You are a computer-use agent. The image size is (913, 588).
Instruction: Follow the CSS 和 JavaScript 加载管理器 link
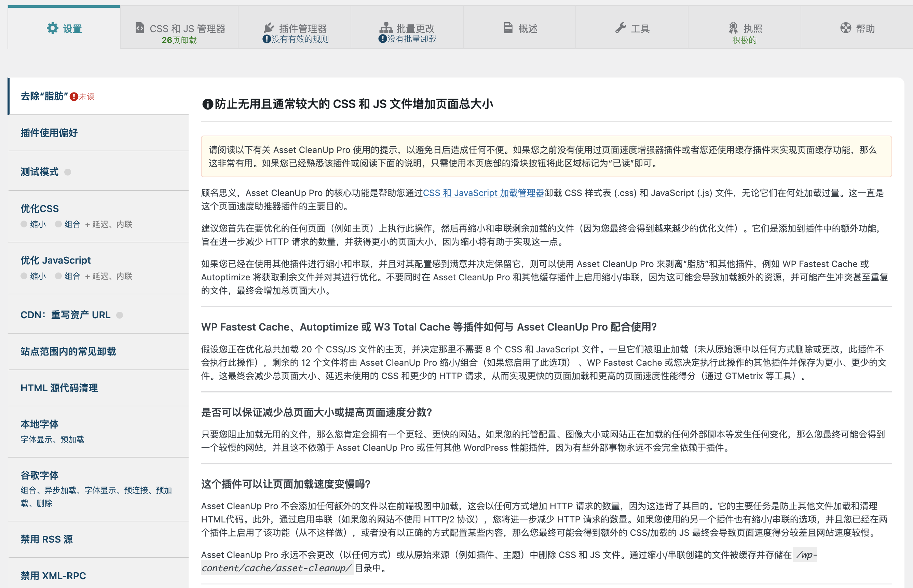pyautogui.click(x=483, y=193)
